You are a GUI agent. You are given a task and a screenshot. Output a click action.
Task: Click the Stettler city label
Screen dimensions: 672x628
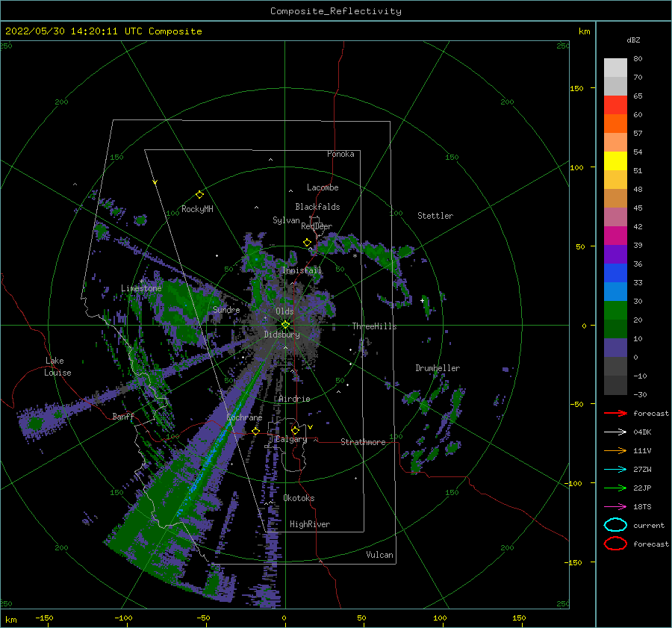tap(435, 216)
